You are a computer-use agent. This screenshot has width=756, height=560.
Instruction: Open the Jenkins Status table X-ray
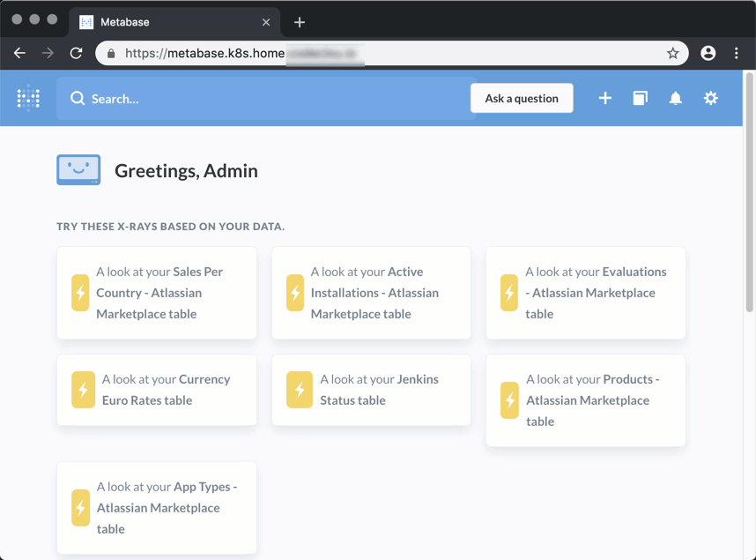(371, 390)
